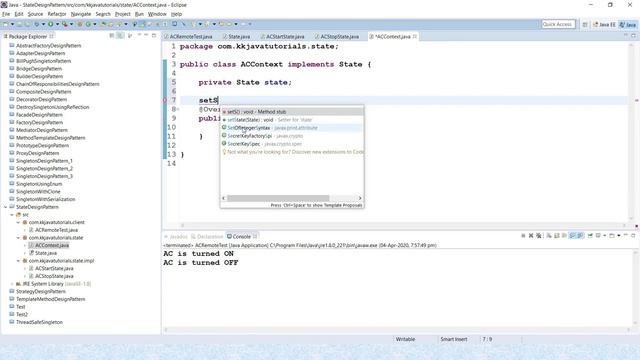Open the Package Explorer view menu
The width and height of the screenshot is (640, 360).
pyautogui.click(x=140, y=36)
